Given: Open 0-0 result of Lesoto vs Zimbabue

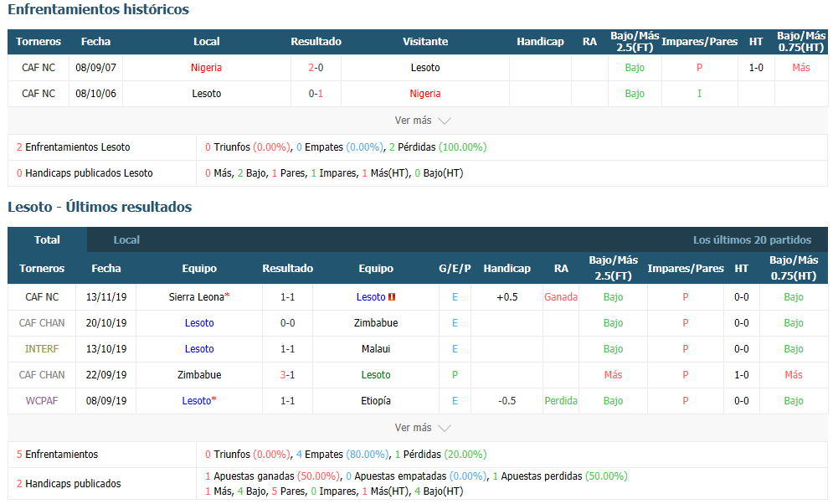Looking at the screenshot, I should (287, 323).
